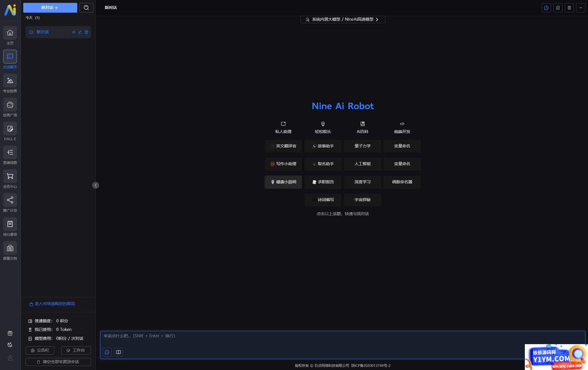Toggle 公告栏 tab at bottom
This screenshot has width=588, height=370.
coord(40,350)
